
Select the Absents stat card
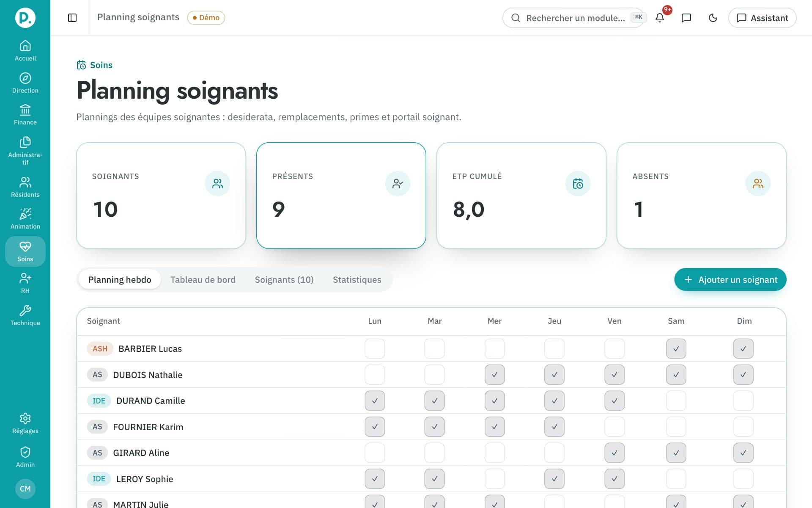[702, 196]
